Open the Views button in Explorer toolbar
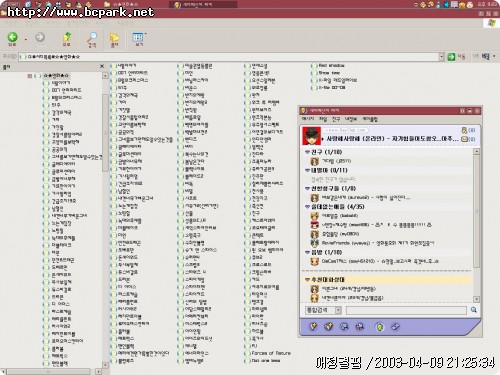Image resolution: width=500 pixels, height=375 pixels. coord(138,39)
